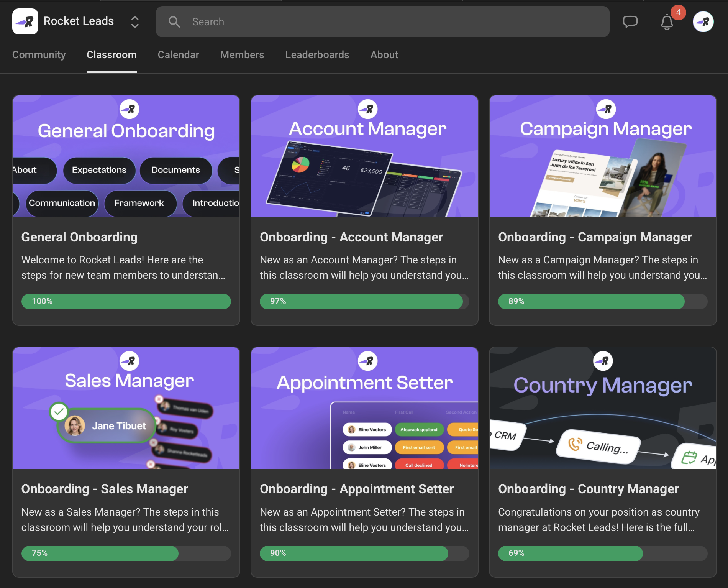Click Jane Tibuet's avatar in Sales Manager image
The height and width of the screenshot is (588, 728).
[75, 425]
